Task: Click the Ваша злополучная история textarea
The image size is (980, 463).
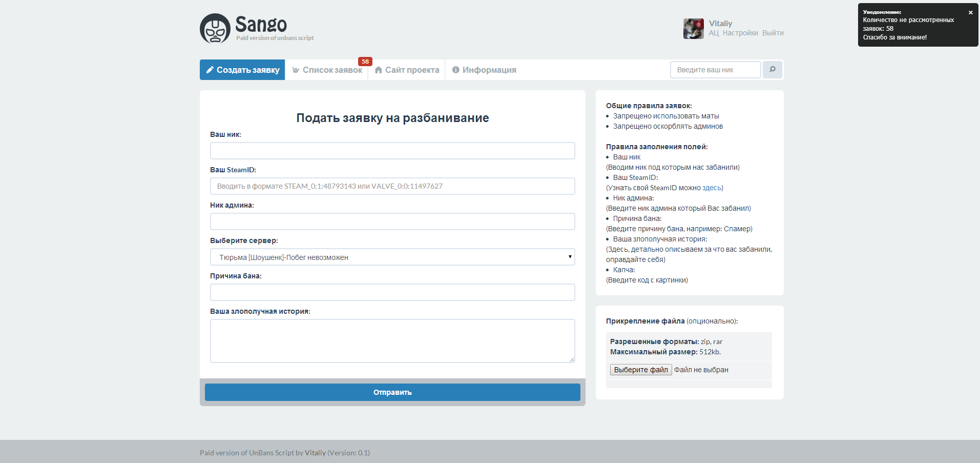Action: tap(392, 341)
